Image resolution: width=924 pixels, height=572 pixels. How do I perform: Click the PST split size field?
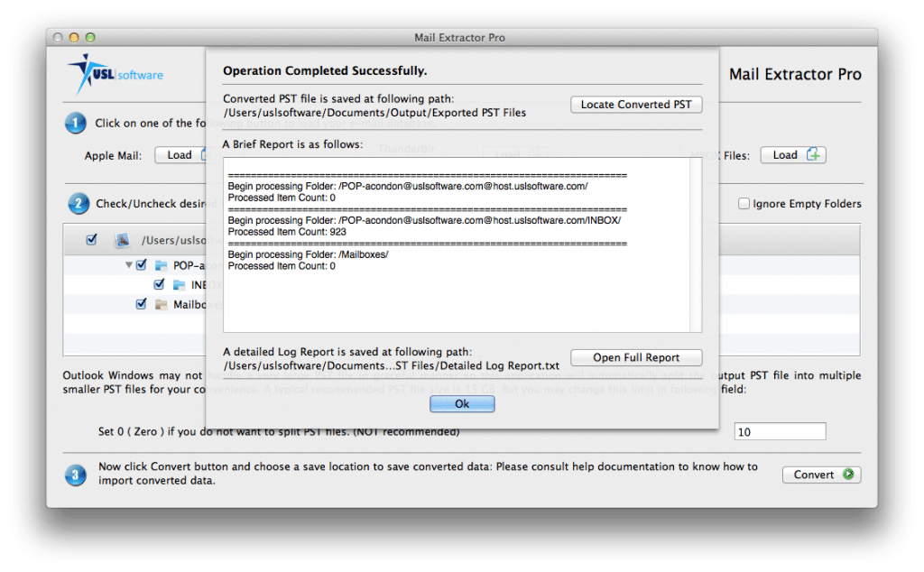pos(780,432)
